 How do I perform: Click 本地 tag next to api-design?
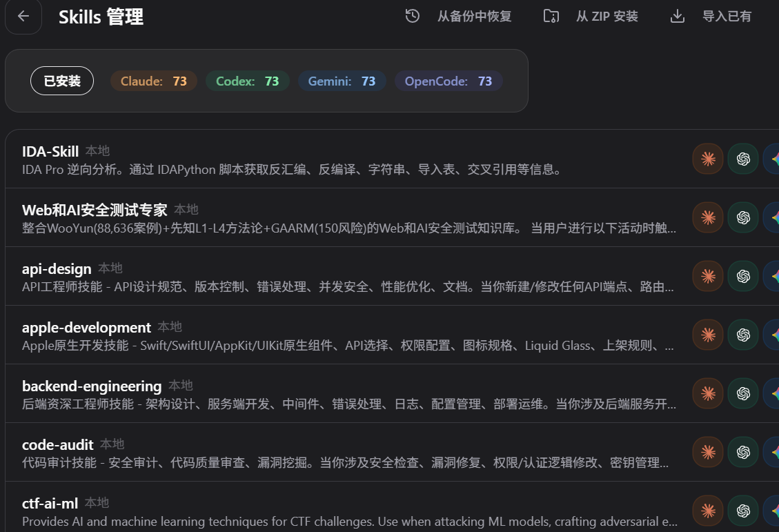[110, 268]
